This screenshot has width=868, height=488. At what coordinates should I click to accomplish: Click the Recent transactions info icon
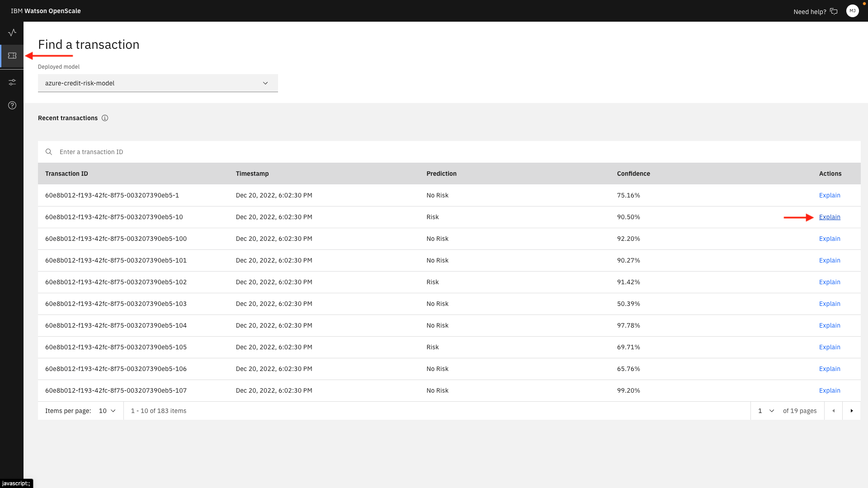[x=105, y=118]
